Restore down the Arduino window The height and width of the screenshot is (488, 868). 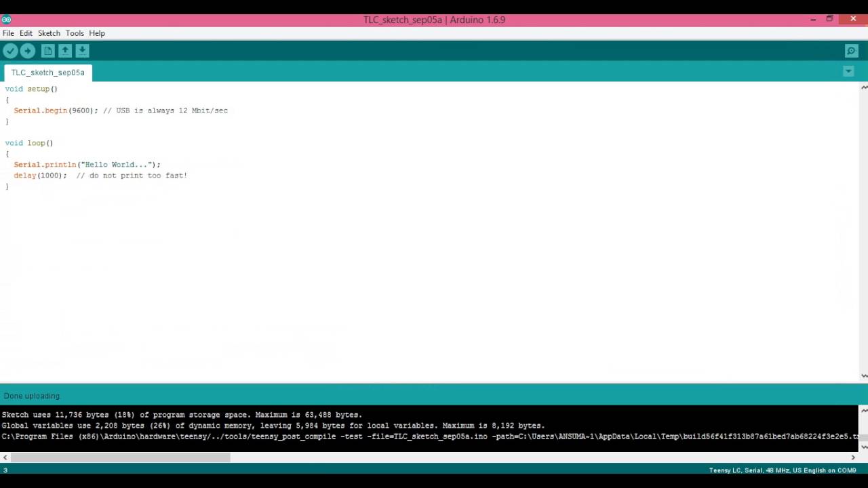click(x=829, y=20)
